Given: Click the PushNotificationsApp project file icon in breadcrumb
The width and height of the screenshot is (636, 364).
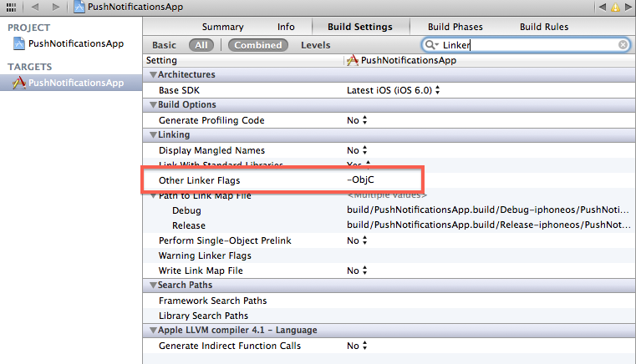Looking at the screenshot, I should point(79,7).
